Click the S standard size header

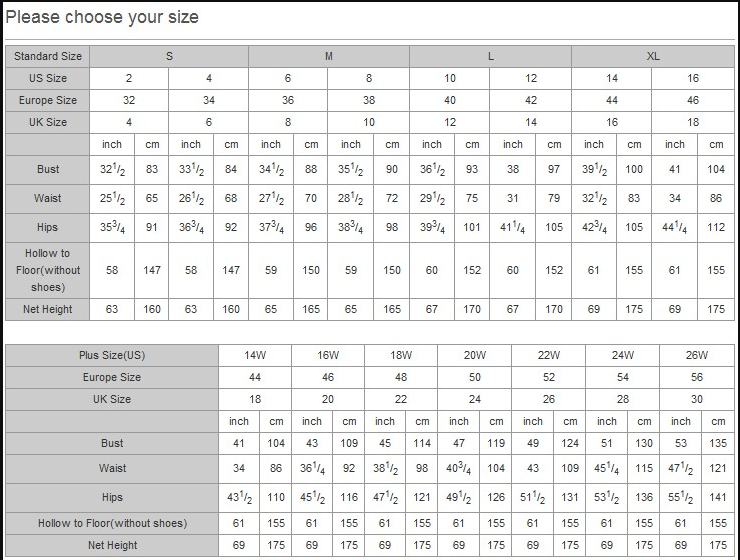tap(169, 56)
